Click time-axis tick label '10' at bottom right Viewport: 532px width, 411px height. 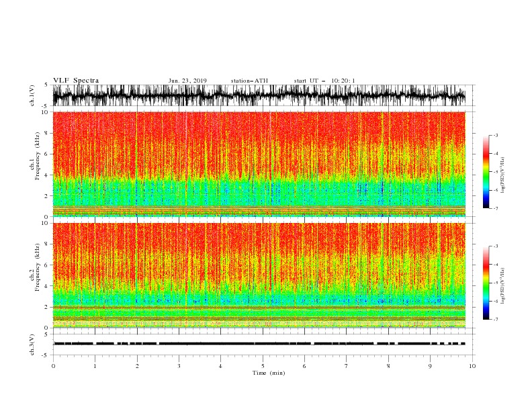(472, 366)
